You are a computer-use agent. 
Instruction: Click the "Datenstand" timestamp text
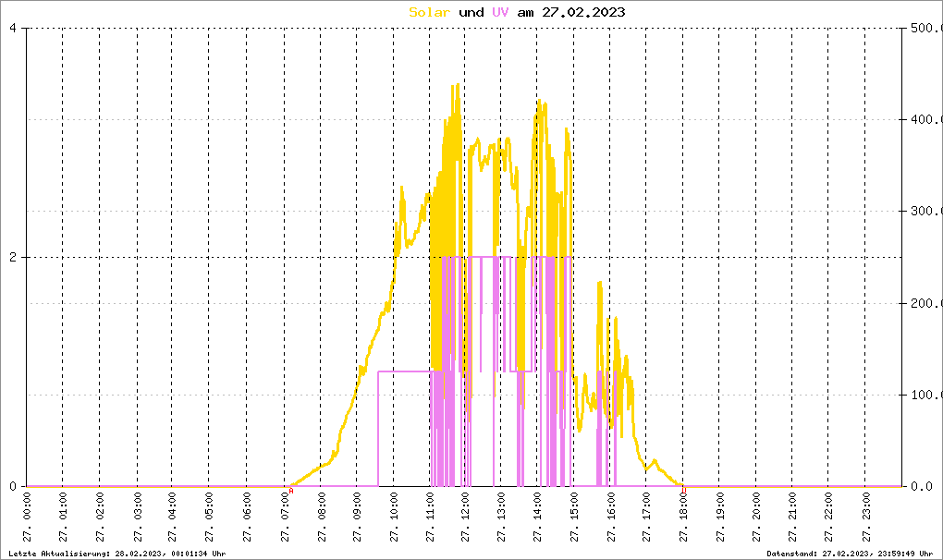point(850,554)
